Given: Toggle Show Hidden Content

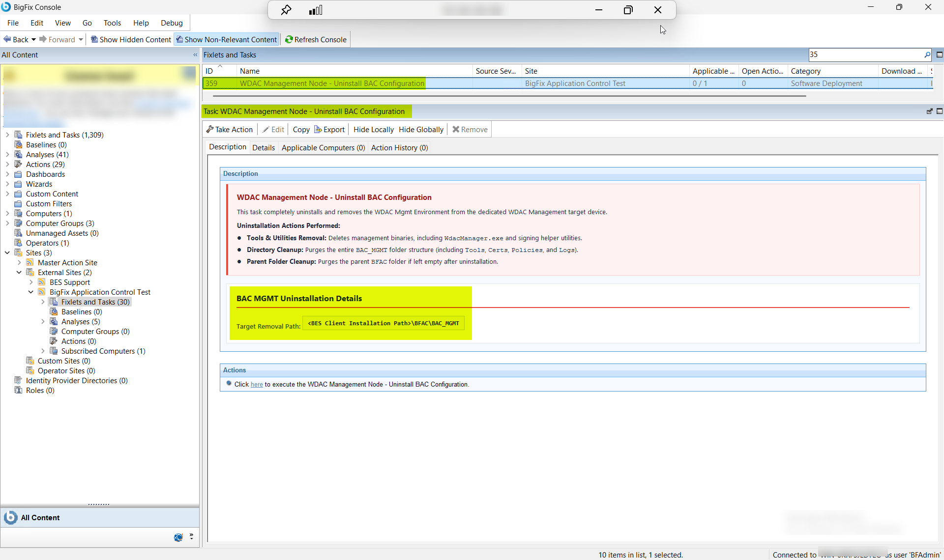Looking at the screenshot, I should (131, 39).
